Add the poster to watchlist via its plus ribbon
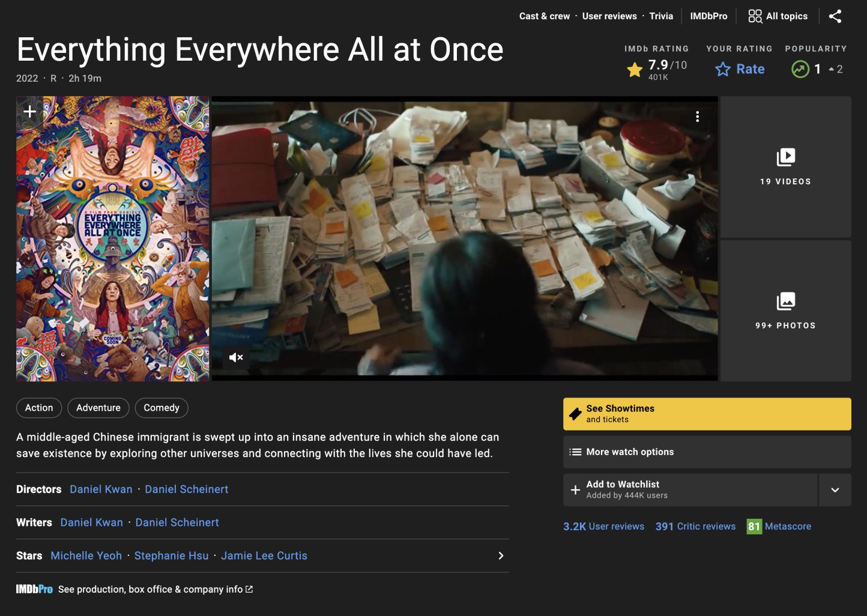This screenshot has width=867, height=616. click(29, 111)
